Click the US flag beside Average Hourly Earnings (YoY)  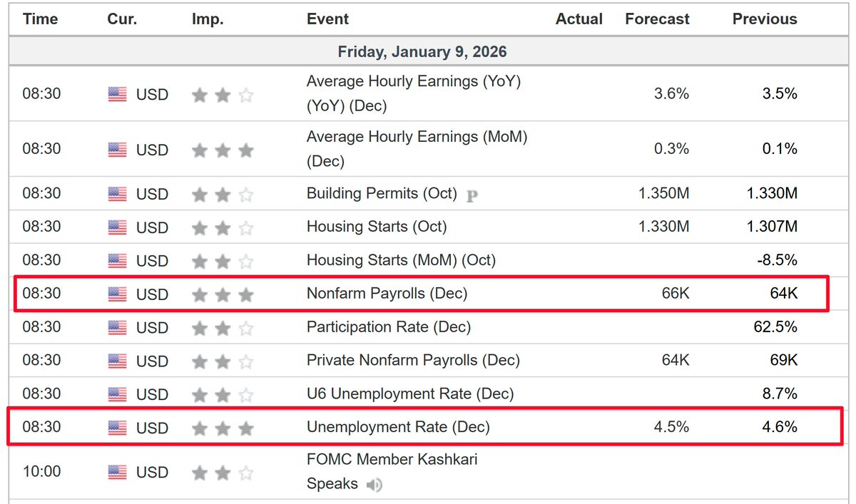click(x=118, y=94)
